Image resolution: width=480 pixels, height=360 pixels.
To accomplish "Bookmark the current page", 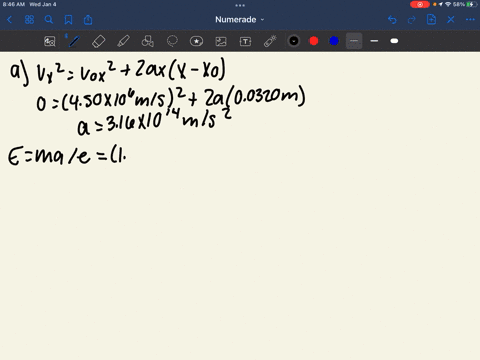I will 68,20.
